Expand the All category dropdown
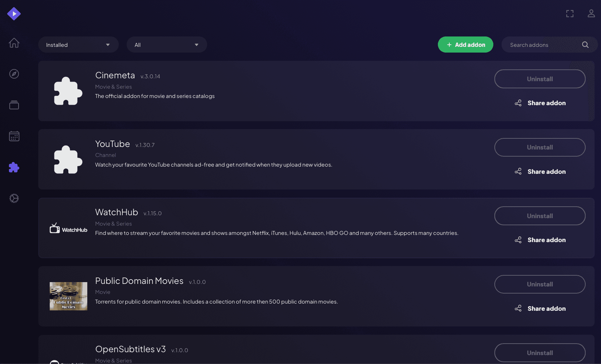This screenshot has width=601, height=364. [167, 44]
